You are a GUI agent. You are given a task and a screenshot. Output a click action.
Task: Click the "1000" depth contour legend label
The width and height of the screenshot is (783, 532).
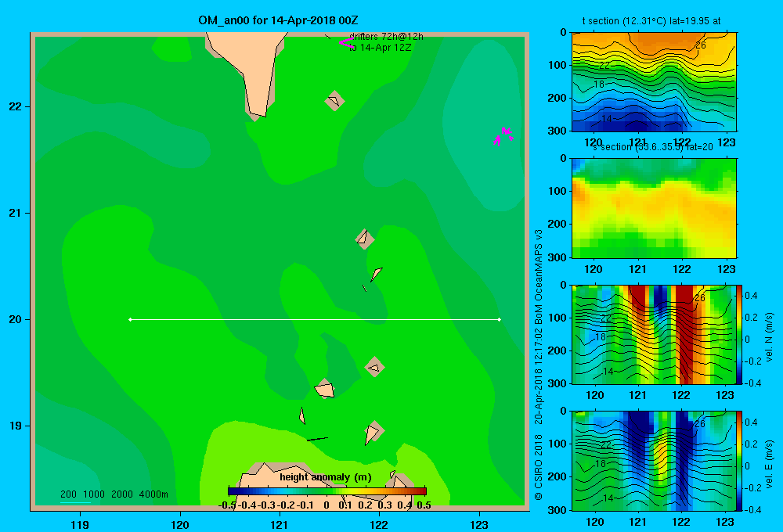click(94, 494)
